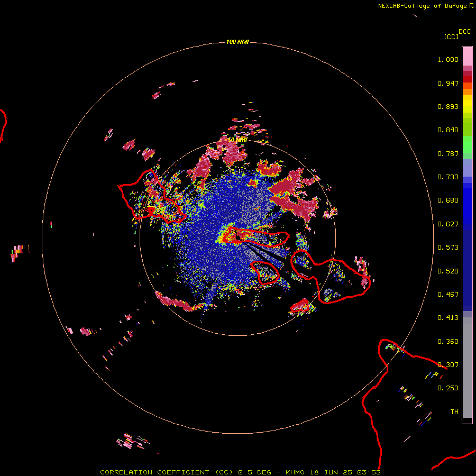Viewport: 476px width, 476px height.
Task: Click the 0.840 scale value
Action: click(448, 130)
